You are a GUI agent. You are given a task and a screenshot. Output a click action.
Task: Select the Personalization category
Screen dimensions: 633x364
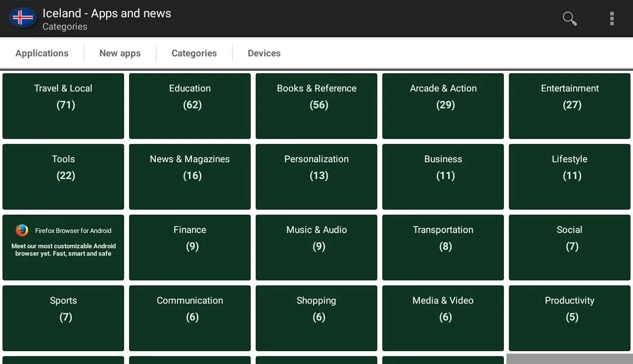pyautogui.click(x=316, y=177)
